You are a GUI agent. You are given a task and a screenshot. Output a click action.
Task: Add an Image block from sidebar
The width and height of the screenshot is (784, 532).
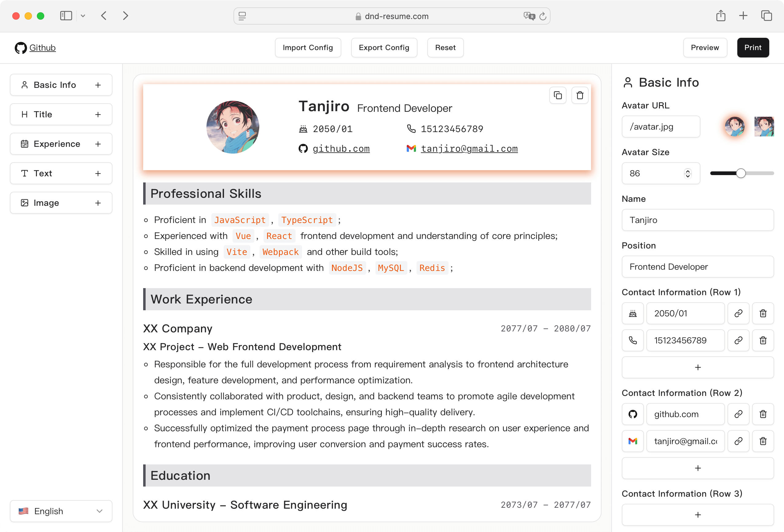(98, 203)
